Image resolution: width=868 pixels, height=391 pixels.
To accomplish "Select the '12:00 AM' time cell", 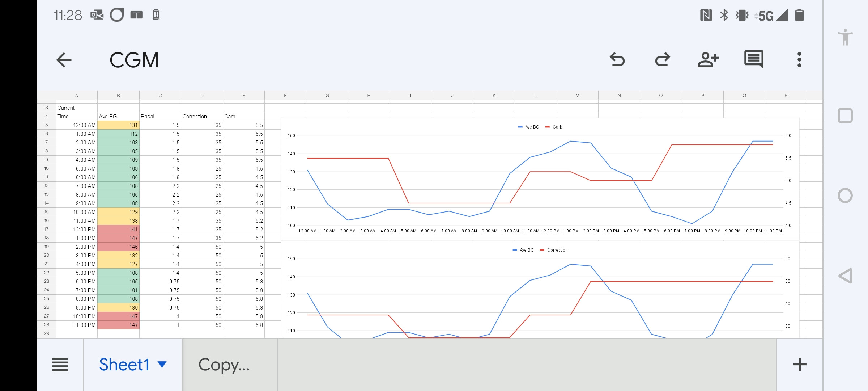I will (76, 125).
